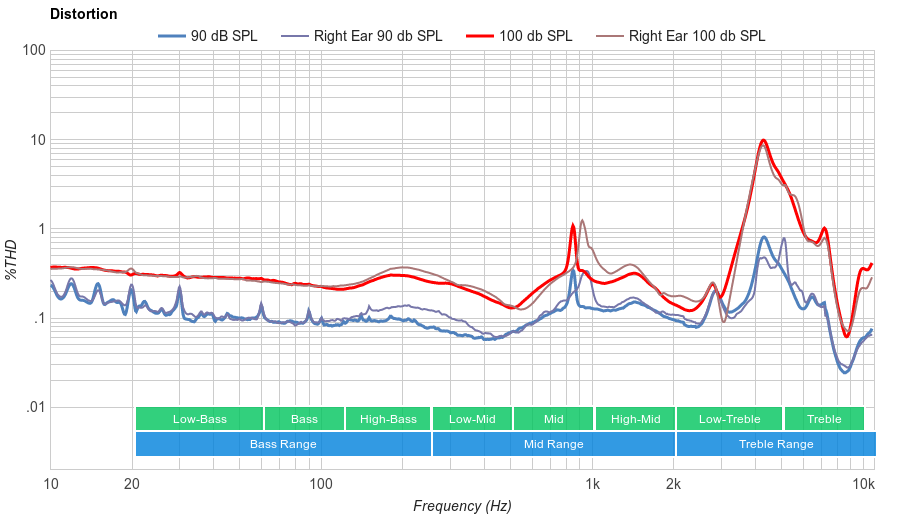
Task: Click the green band box labeled only "Mid"
Action: [x=553, y=419]
